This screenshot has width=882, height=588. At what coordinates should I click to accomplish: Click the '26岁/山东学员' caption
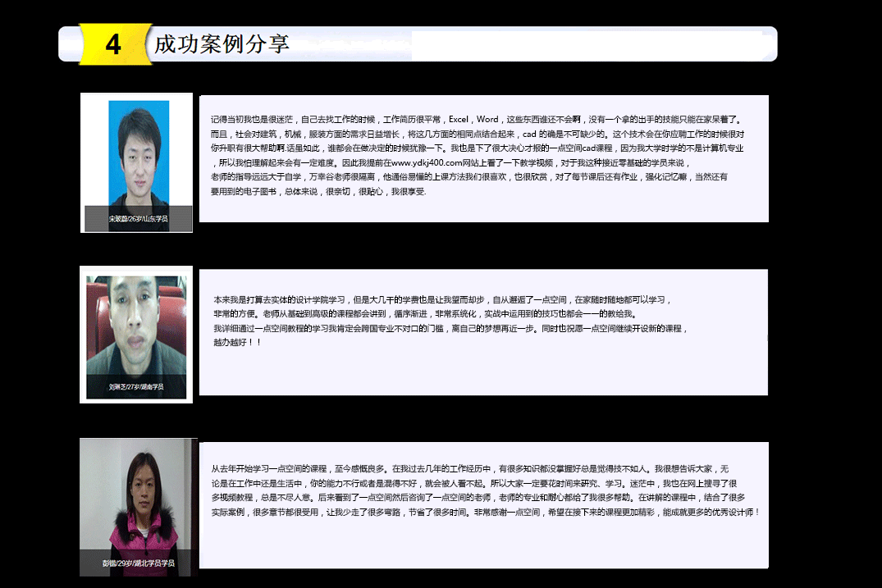[139, 219]
